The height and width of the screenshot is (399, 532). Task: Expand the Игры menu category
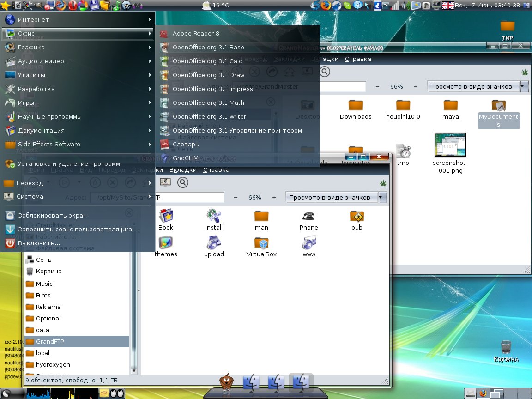click(x=78, y=103)
